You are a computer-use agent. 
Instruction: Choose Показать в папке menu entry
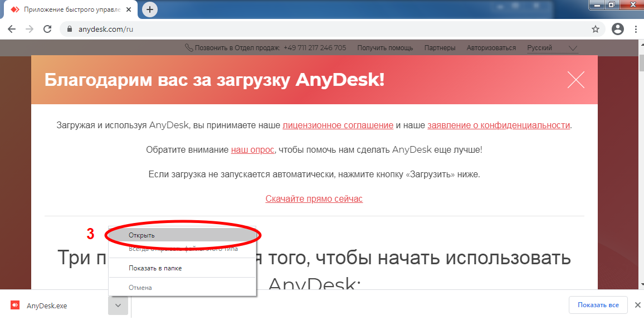(x=182, y=268)
